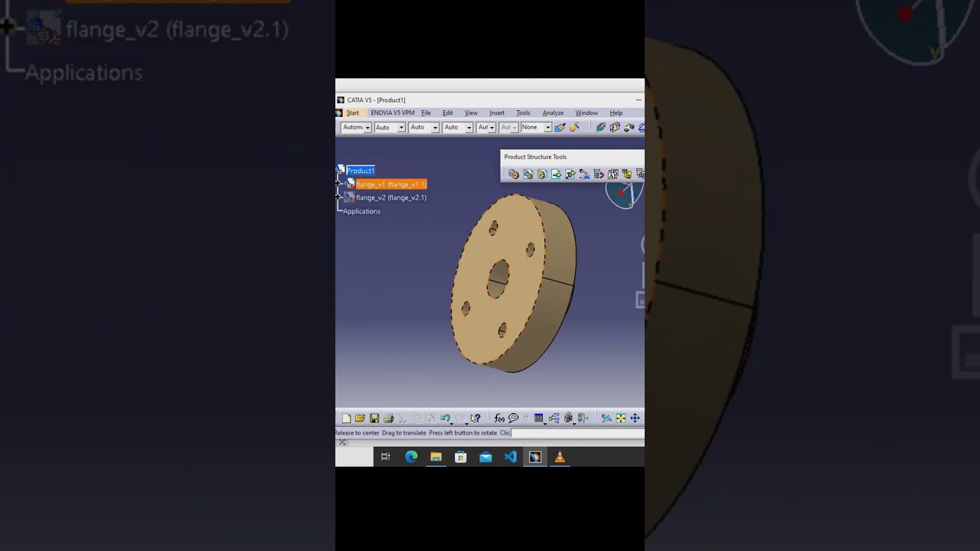Click the New document icon
Image resolution: width=980 pixels, height=551 pixels.
coord(346,419)
